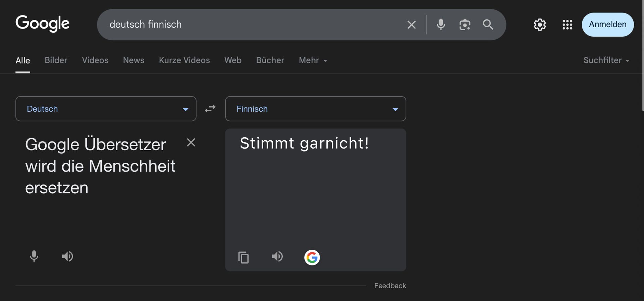Viewport: 644px width, 301px height.
Task: Open the settings gear
Action: pos(540,24)
